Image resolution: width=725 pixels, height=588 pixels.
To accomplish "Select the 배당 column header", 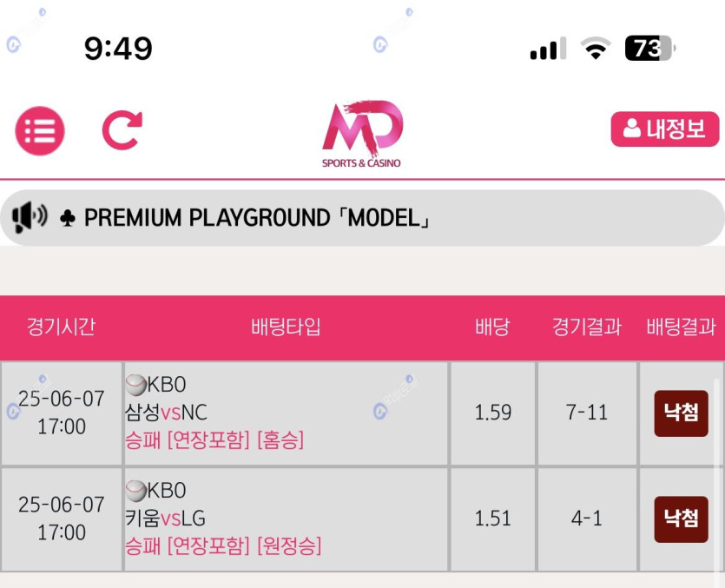I will 492,327.
